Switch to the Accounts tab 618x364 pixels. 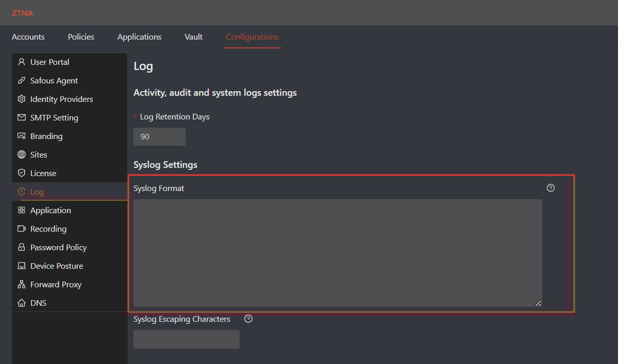pos(28,37)
